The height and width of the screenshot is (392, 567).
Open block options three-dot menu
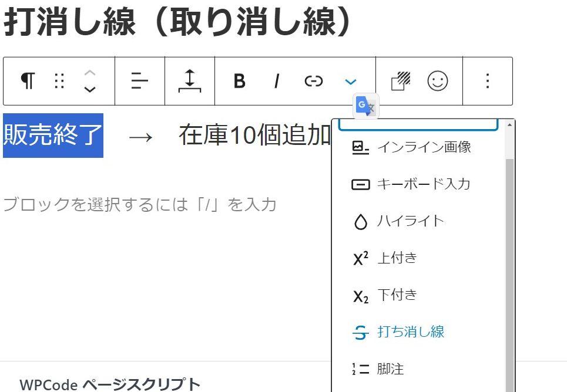coord(487,81)
